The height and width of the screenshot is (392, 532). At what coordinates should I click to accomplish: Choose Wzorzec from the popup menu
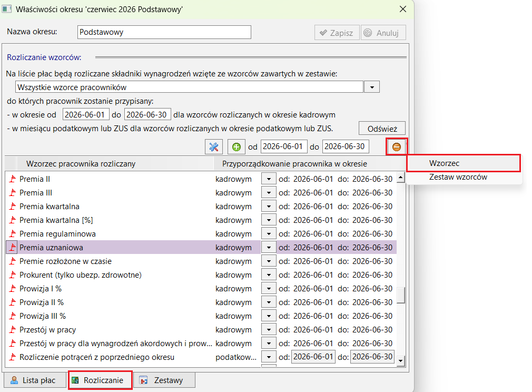[x=464, y=163]
